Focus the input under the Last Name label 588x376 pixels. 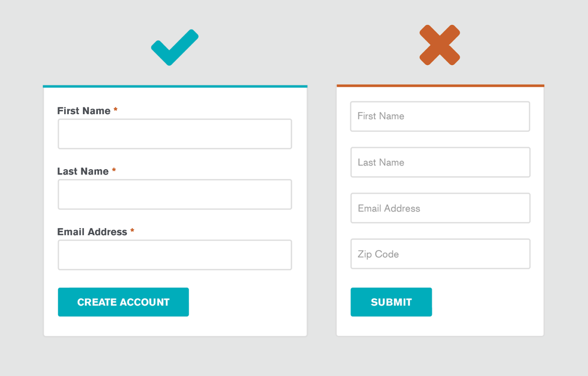pos(174,195)
